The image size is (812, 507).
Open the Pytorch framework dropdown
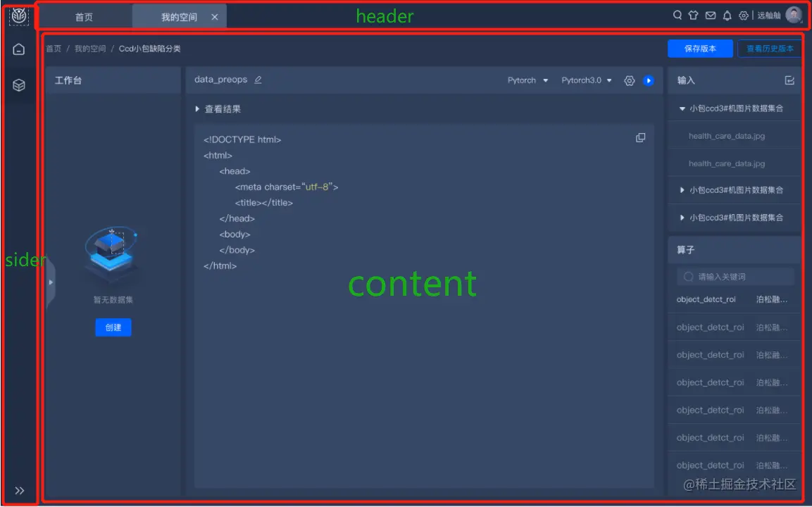coord(527,80)
